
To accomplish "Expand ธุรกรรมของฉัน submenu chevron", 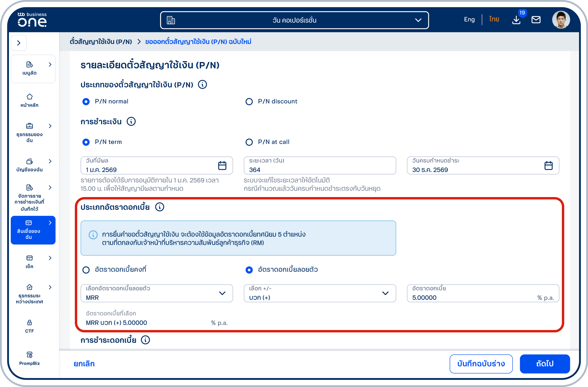I will pos(50,126).
